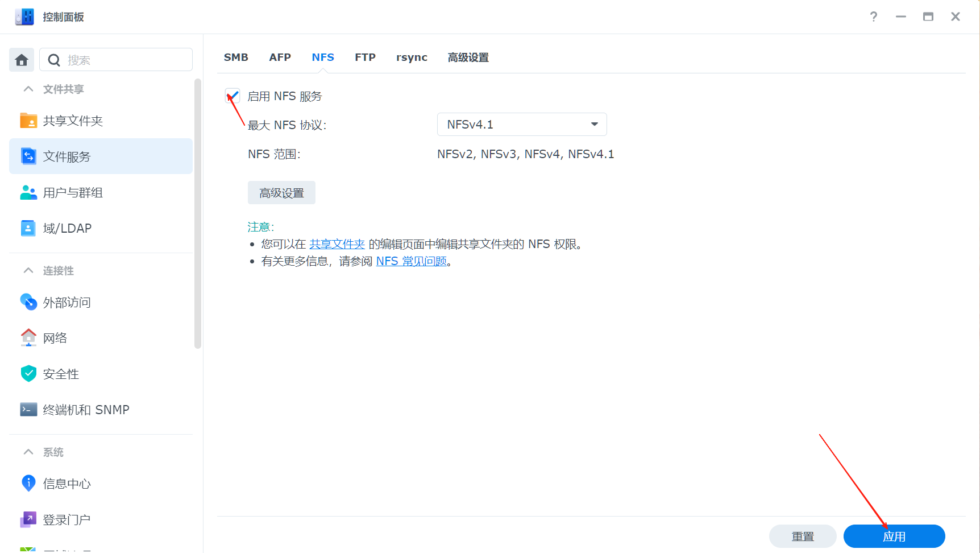Select the File Services (文件服务) icon
The height and width of the screenshot is (553, 980).
(x=28, y=156)
